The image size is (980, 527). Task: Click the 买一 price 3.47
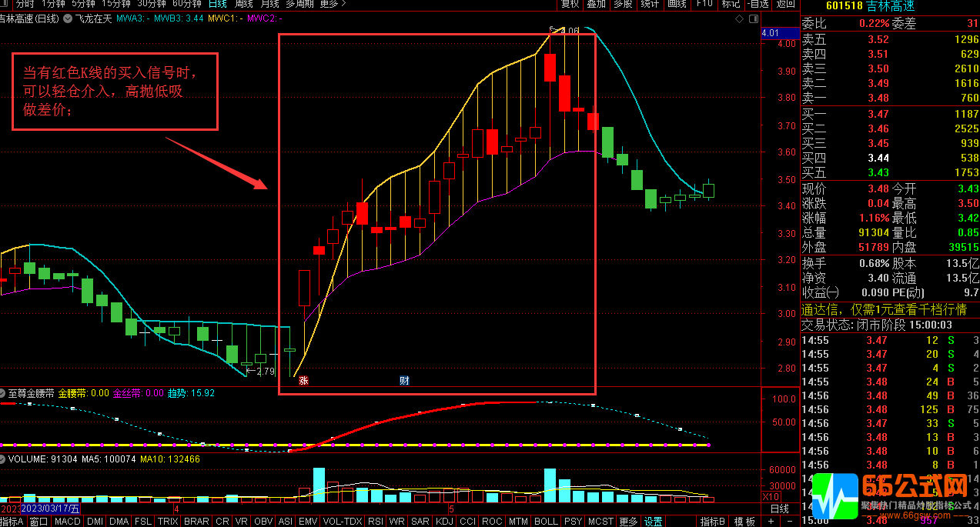878,114
